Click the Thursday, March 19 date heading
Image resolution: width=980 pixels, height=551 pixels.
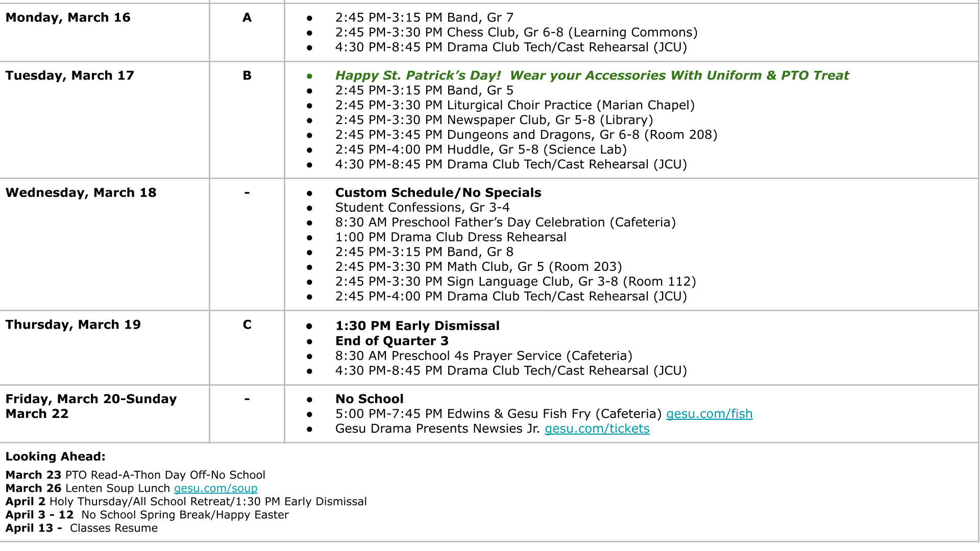[73, 325]
